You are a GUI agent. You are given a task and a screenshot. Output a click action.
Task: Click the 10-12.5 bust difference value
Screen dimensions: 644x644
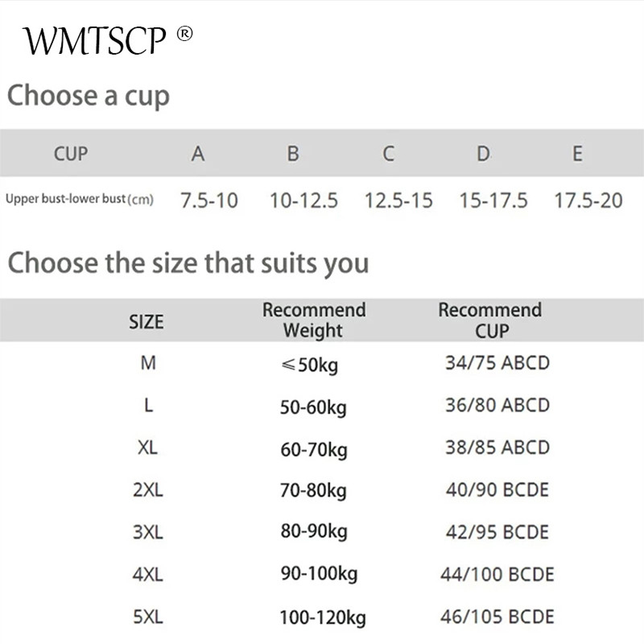tap(303, 200)
